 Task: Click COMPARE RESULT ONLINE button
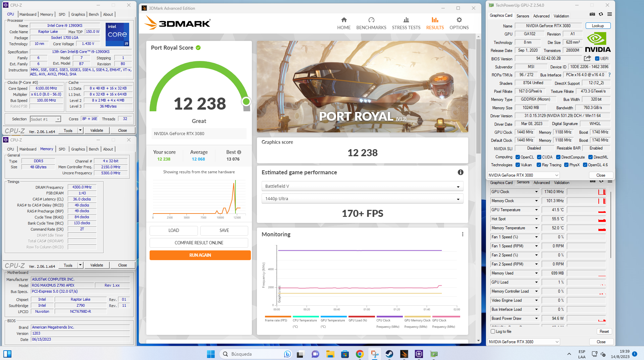tap(199, 243)
